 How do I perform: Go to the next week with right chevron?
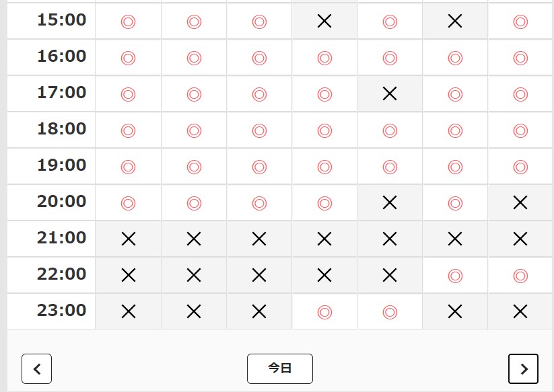click(x=523, y=368)
